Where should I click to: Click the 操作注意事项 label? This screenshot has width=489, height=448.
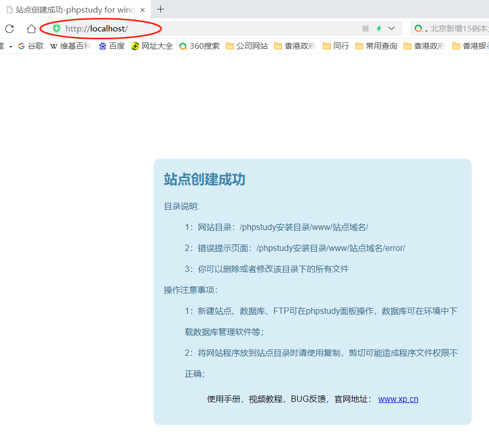click(x=191, y=290)
